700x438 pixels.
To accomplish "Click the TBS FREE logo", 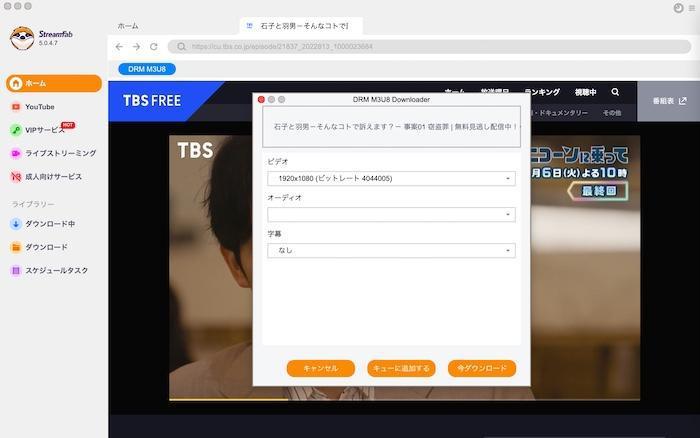I will pos(152,101).
